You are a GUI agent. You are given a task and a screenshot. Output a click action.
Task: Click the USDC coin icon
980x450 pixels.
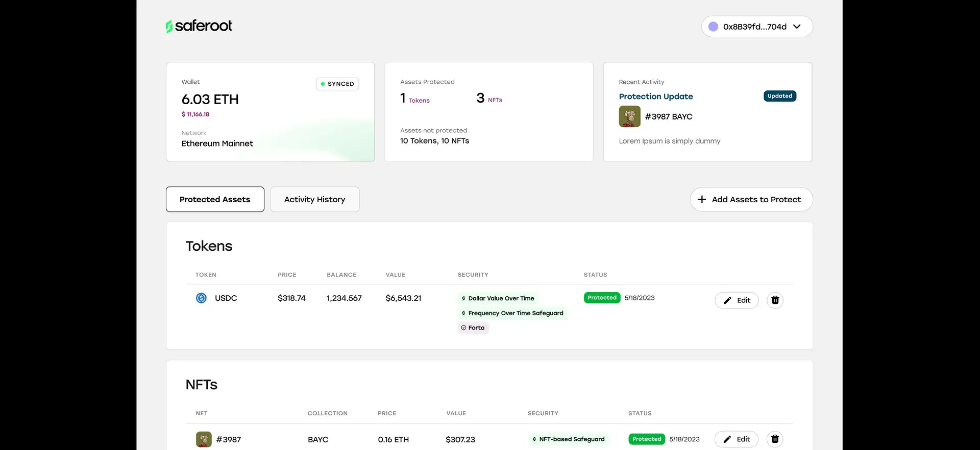202,298
